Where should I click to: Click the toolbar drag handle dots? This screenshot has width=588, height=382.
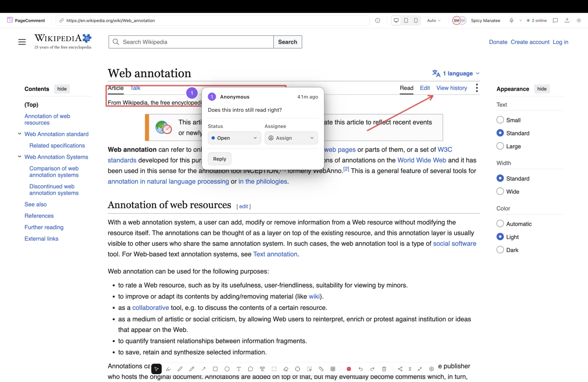click(x=410, y=369)
